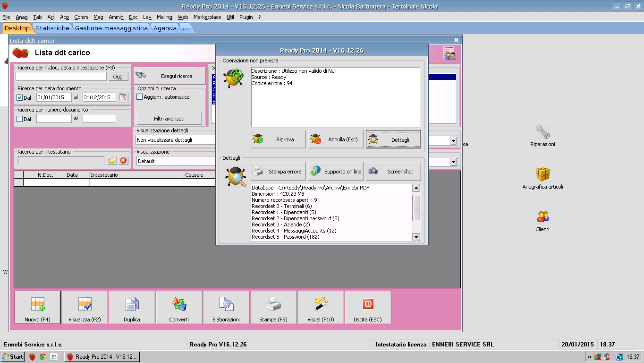
Task: Show hidden tray icons with the chevron
Action: [x=589, y=357]
